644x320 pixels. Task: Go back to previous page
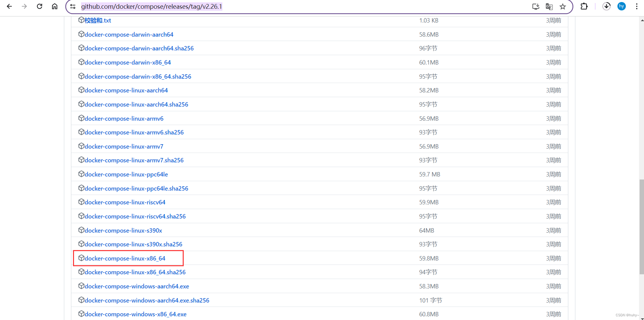(9, 6)
